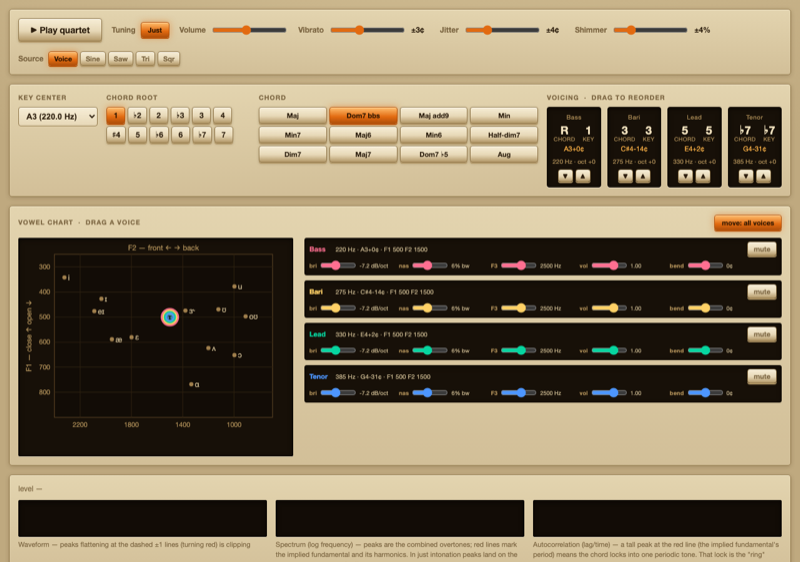Mute the Bass voice
The image size is (800, 562).
pos(762,249)
